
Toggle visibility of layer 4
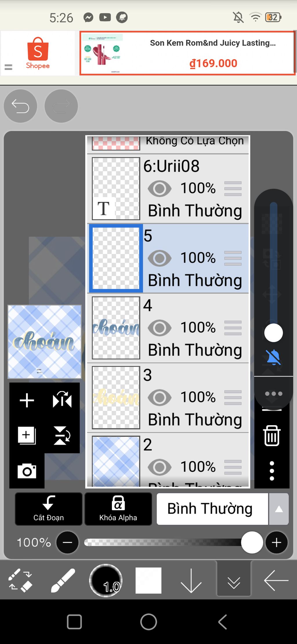pos(160,328)
